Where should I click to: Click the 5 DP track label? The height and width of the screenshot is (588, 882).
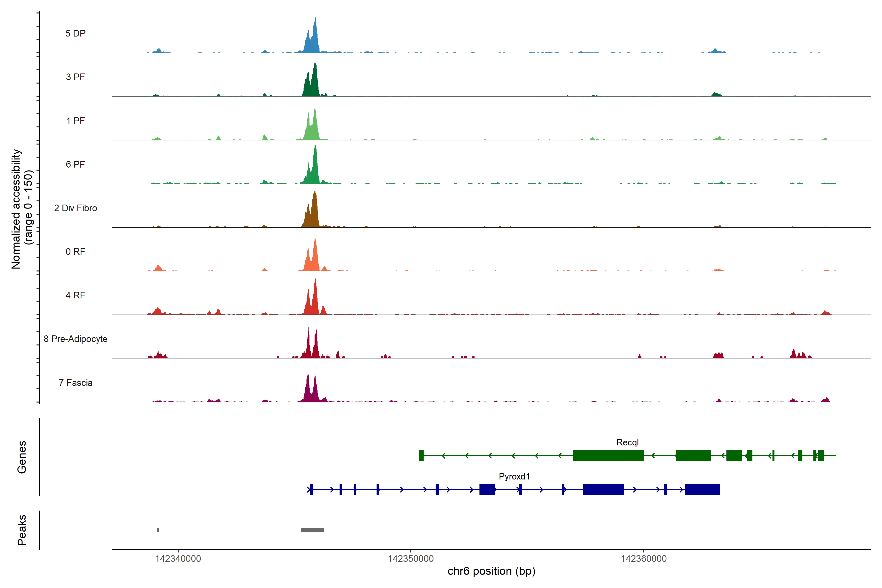click(x=75, y=33)
